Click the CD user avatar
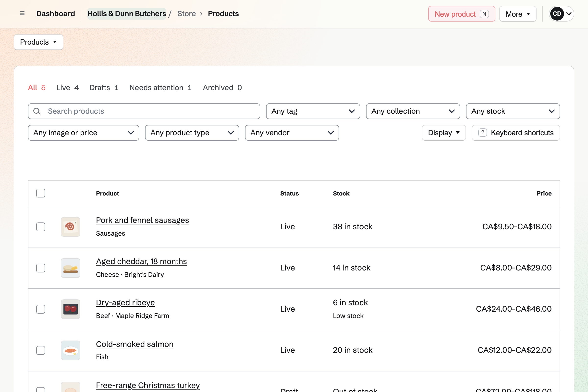The height and width of the screenshot is (392, 588). [557, 14]
